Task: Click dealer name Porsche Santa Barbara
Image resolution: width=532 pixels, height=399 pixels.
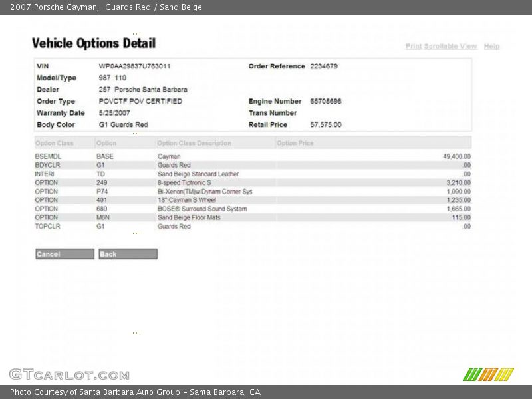Action: pyautogui.click(x=151, y=90)
